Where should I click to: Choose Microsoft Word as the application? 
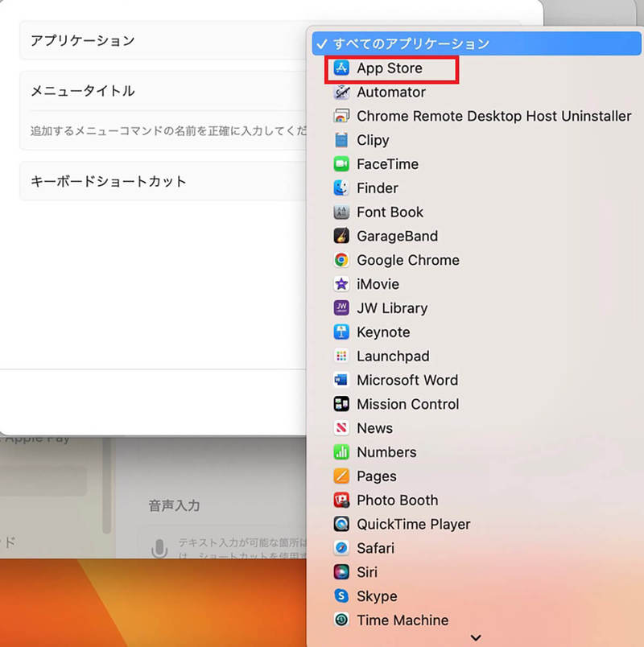point(477,380)
